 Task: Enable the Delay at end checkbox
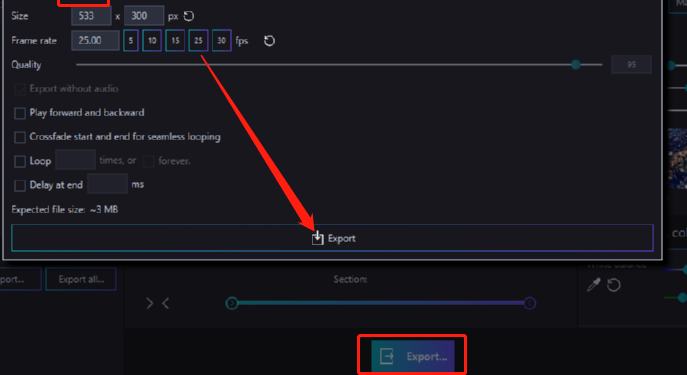pos(20,186)
